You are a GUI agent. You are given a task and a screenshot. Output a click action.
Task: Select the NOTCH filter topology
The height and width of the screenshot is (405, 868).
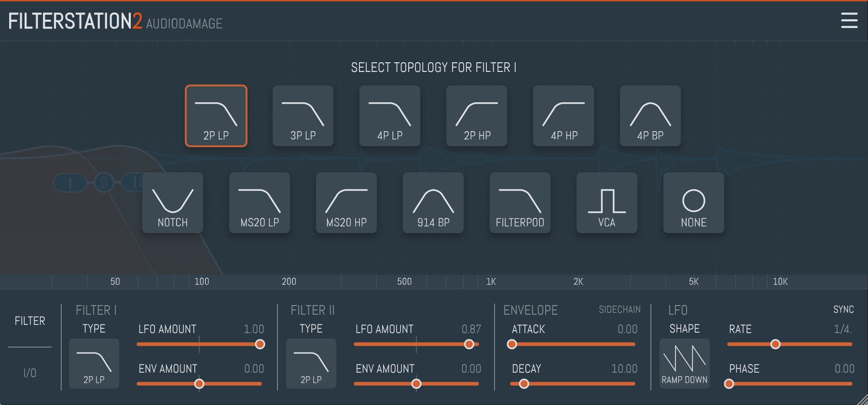coord(173,203)
